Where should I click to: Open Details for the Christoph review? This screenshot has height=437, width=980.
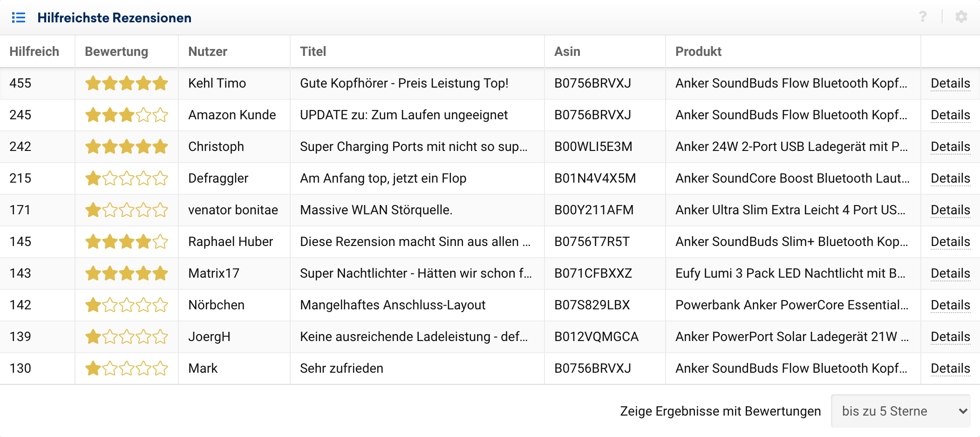[x=950, y=147]
